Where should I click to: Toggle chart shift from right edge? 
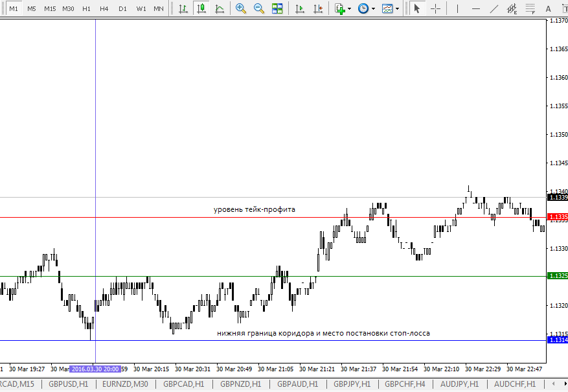pos(317,8)
